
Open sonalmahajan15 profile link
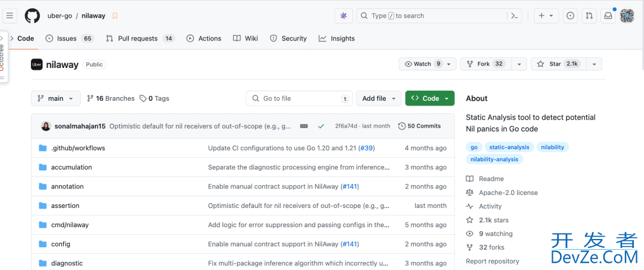[x=80, y=126]
